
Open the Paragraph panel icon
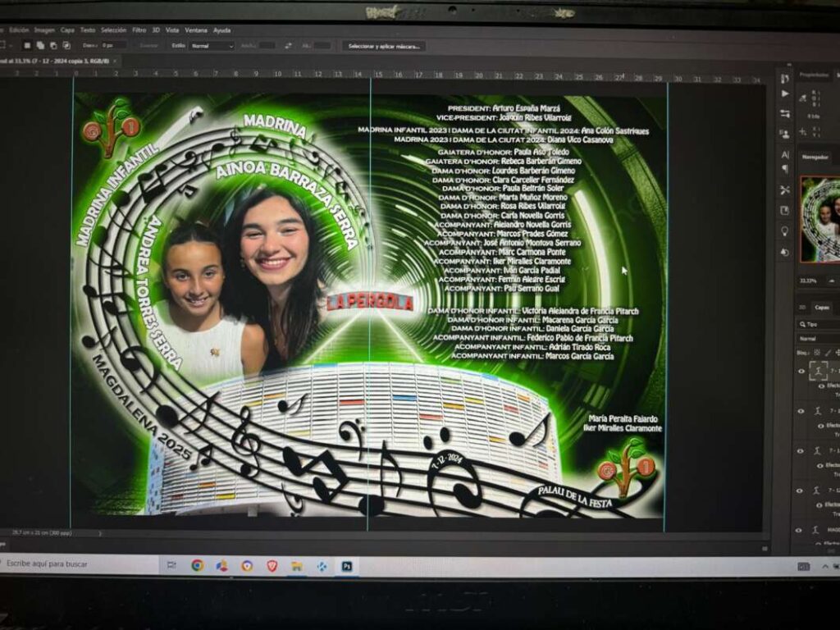click(785, 170)
